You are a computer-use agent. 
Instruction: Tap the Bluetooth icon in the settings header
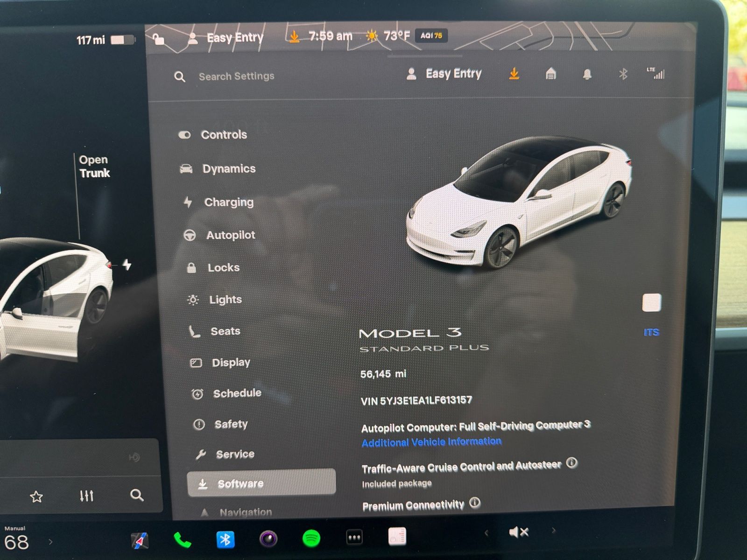tap(623, 74)
